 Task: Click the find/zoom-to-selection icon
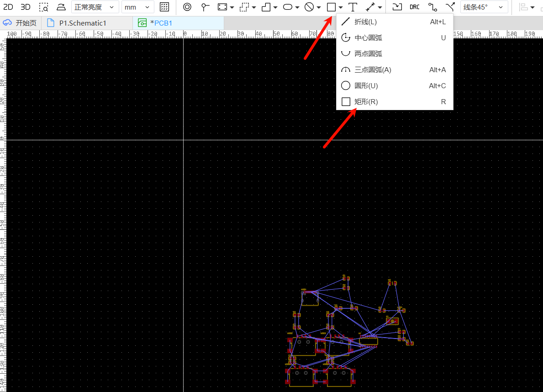point(44,7)
